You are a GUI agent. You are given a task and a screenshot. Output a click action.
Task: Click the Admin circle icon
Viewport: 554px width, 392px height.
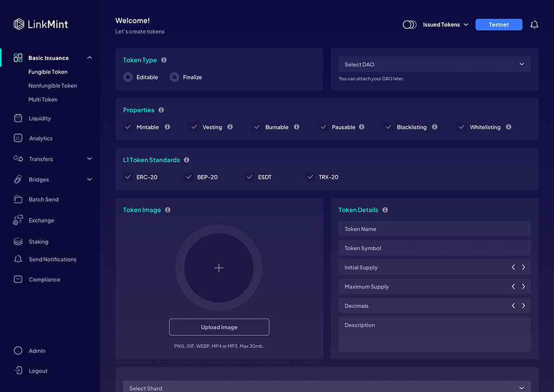18,351
